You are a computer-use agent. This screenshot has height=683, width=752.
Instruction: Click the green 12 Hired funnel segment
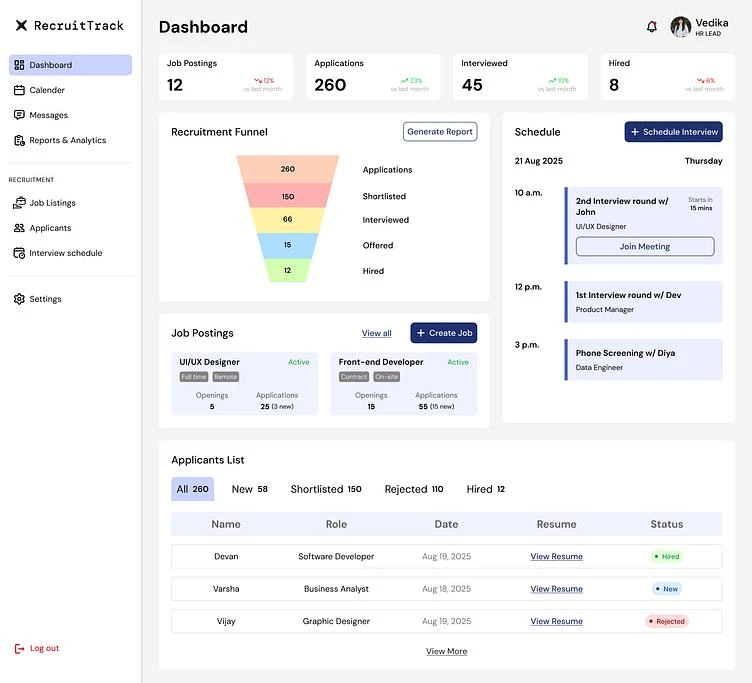pos(288,271)
